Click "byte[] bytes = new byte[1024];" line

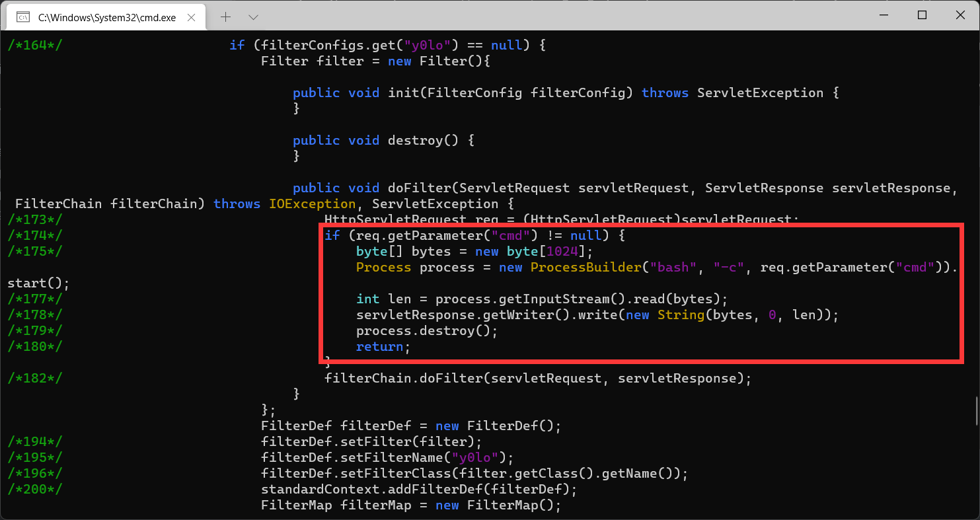[x=474, y=252]
